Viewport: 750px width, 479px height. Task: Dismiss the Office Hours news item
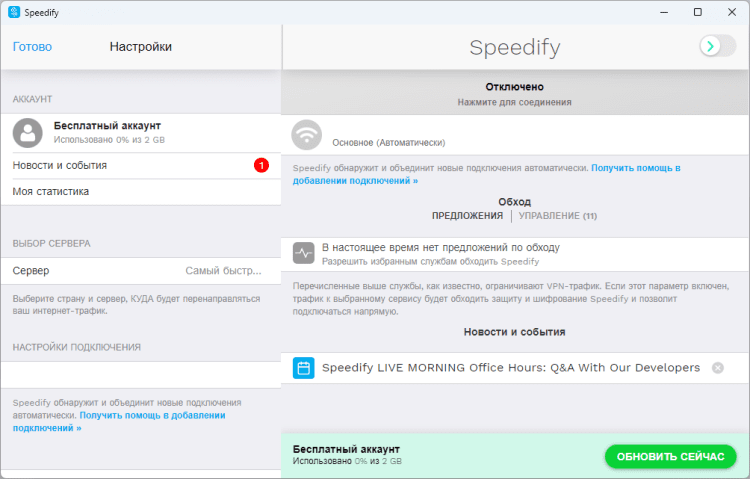point(717,368)
